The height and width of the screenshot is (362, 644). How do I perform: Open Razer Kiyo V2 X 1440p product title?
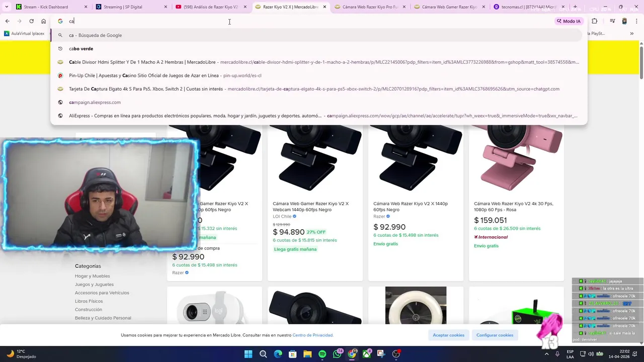coord(410,207)
